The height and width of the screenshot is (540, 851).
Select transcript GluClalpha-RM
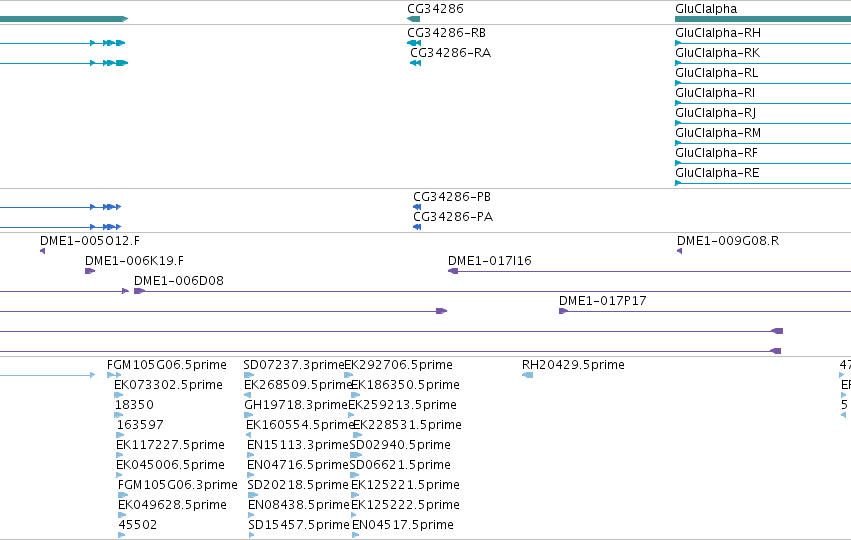pos(718,133)
